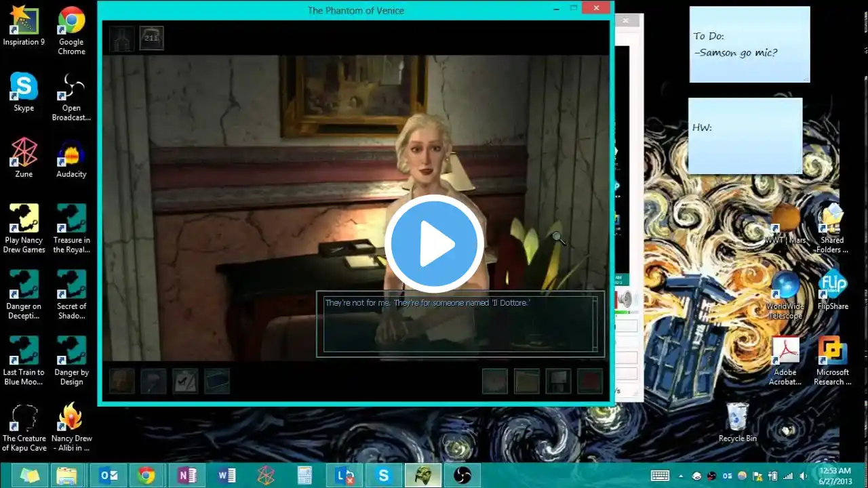Click The Phantom of Venice title bar
The width and height of the screenshot is (868, 488).
(355, 9)
